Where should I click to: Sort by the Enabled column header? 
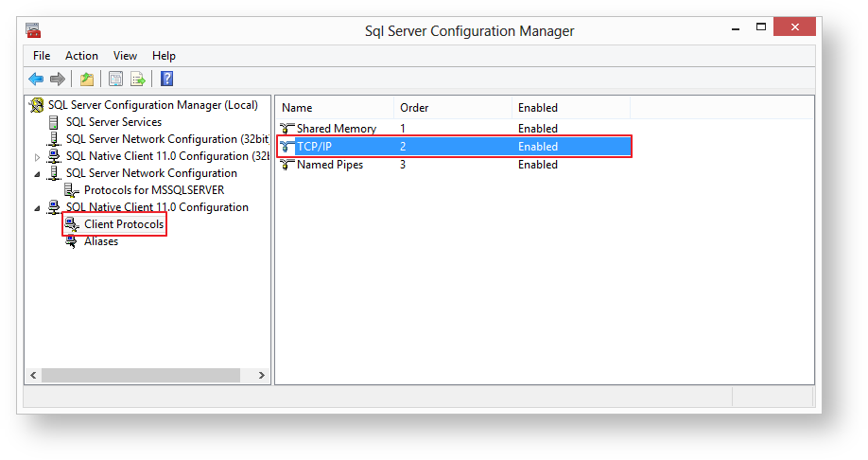pos(569,108)
